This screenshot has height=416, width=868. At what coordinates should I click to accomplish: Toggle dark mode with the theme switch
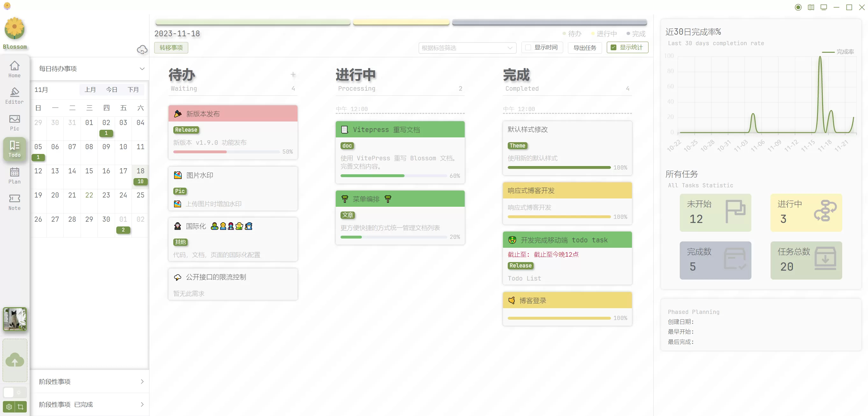pyautogui.click(x=14, y=392)
